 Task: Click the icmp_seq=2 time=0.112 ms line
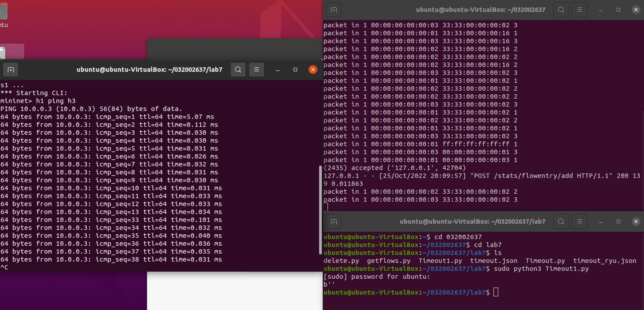tap(109, 125)
